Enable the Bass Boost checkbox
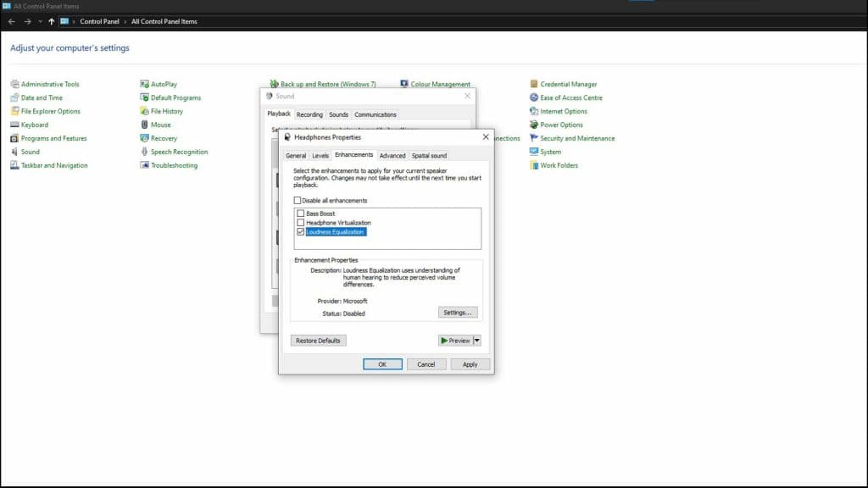 coord(301,213)
